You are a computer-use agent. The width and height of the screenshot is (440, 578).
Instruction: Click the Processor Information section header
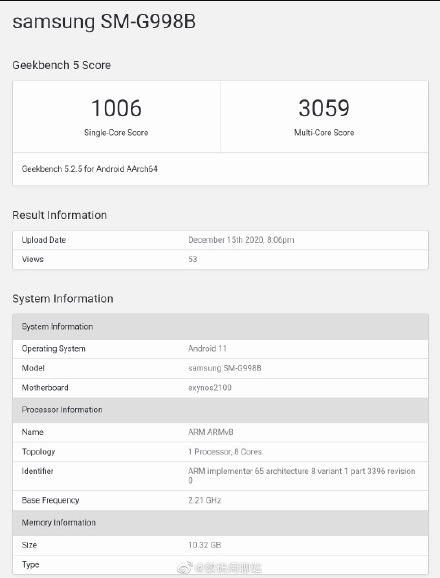pos(220,410)
